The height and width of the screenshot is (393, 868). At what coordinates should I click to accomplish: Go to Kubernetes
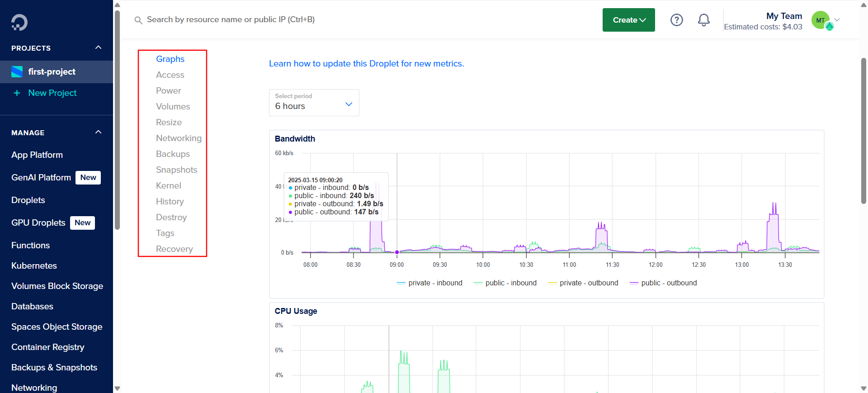[x=34, y=265]
